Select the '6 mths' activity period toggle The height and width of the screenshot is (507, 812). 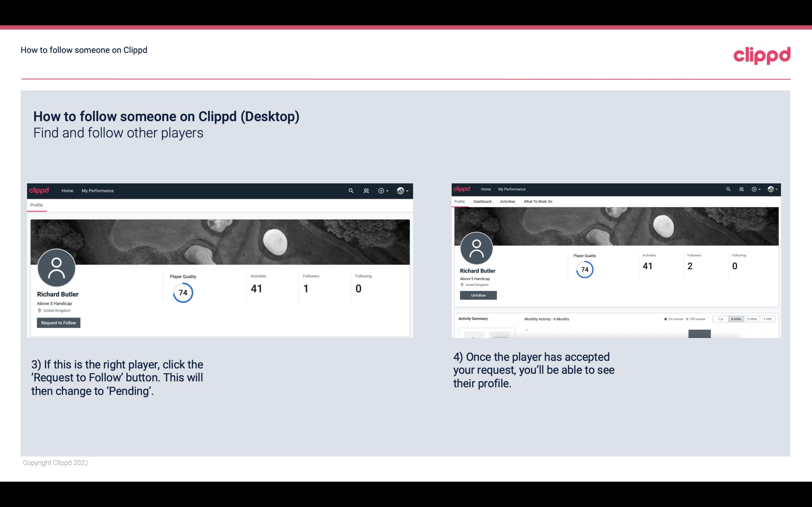click(x=736, y=319)
